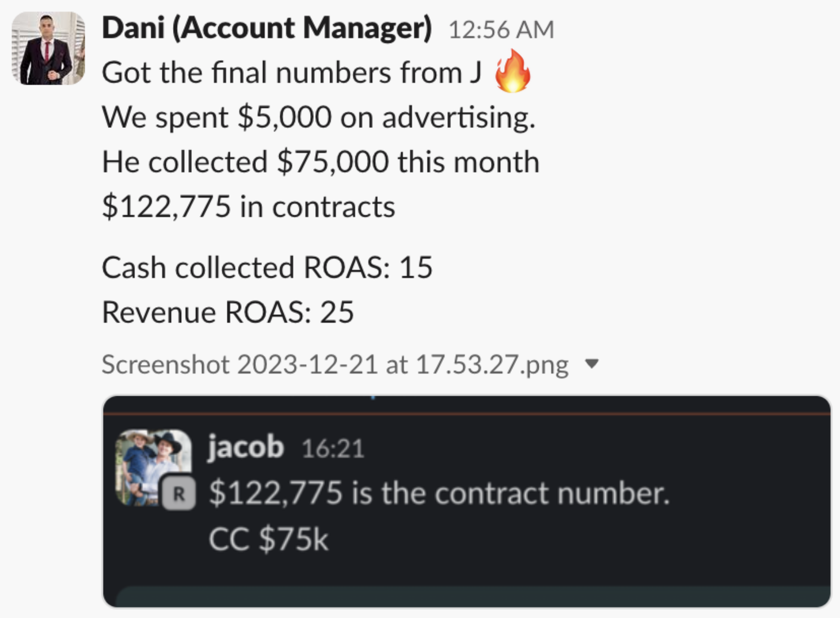Click the orange divider line atop the attachment
Viewport: 840px width, 618px height.
point(466,413)
